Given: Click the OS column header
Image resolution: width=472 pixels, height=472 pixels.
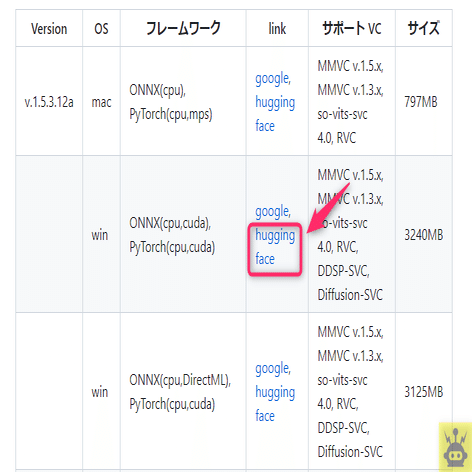Looking at the screenshot, I should pos(101,28).
